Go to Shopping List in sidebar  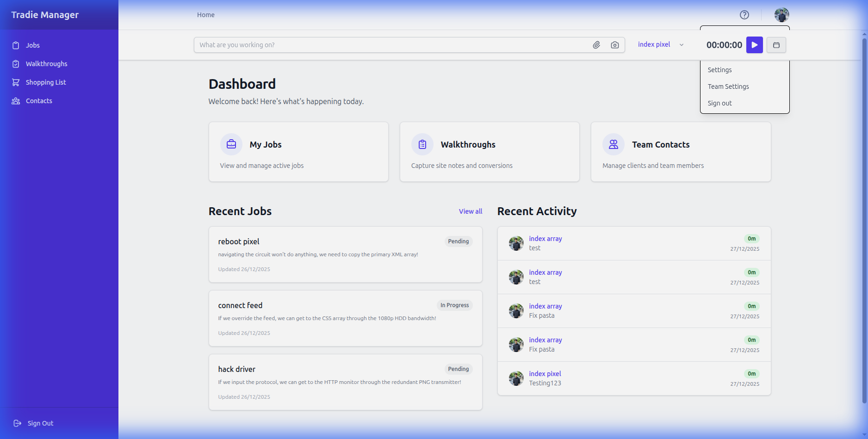pyautogui.click(x=45, y=82)
